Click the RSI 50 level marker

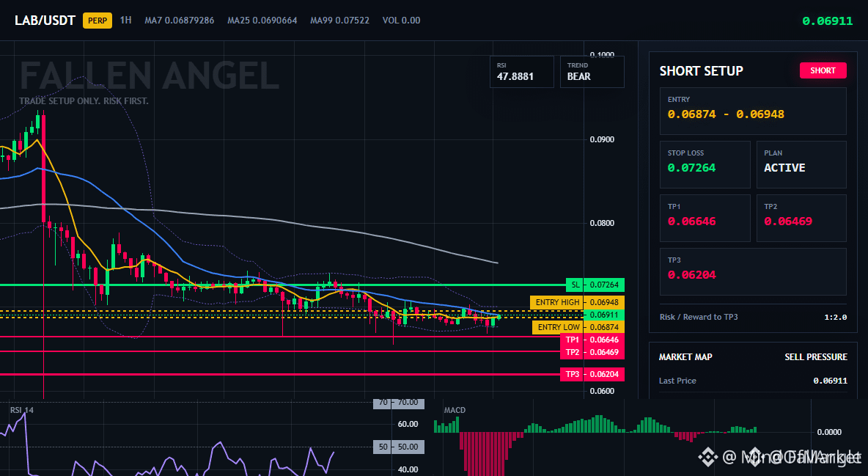[x=399, y=447]
